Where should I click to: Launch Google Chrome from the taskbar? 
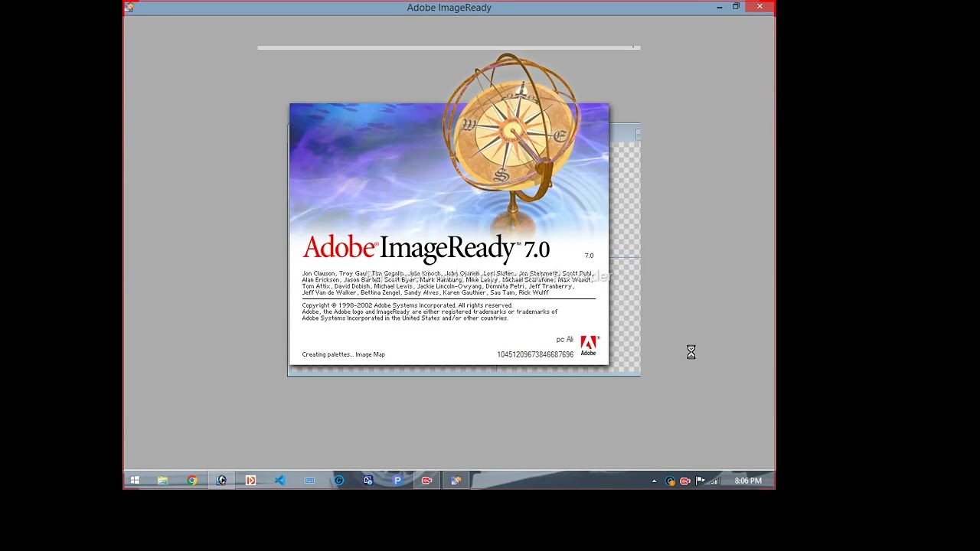[x=192, y=481]
